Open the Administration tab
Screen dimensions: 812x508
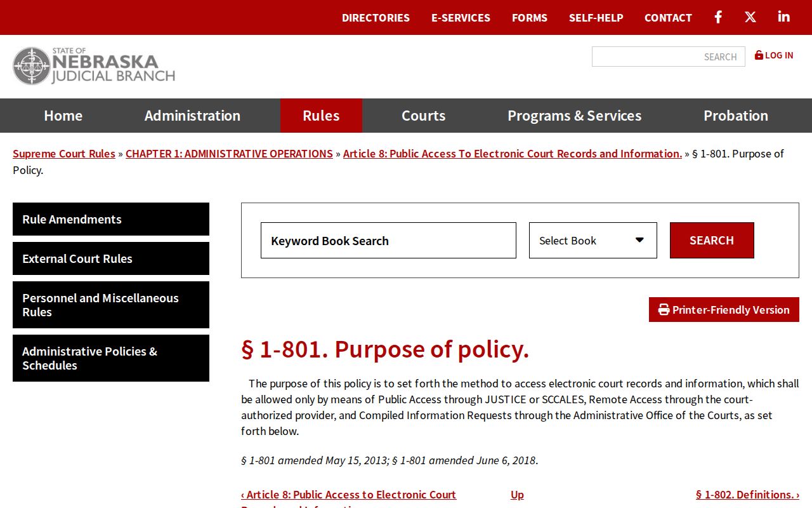click(192, 116)
